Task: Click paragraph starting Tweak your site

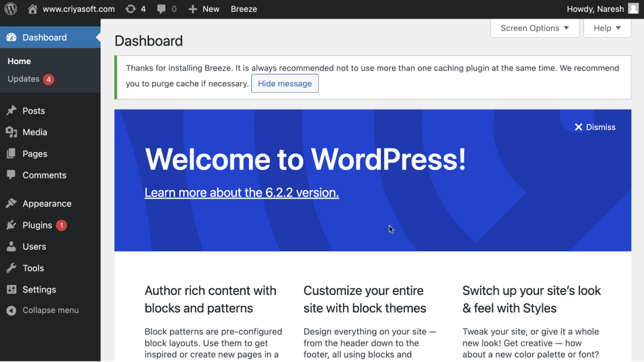Action: [x=531, y=343]
